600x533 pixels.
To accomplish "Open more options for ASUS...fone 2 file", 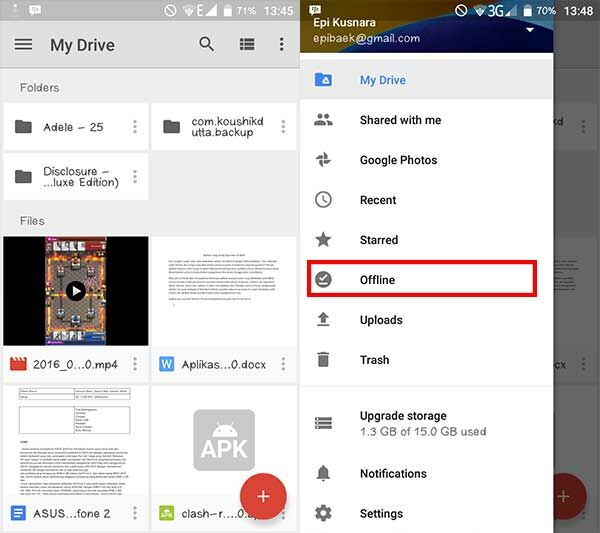I will pyautogui.click(x=135, y=513).
